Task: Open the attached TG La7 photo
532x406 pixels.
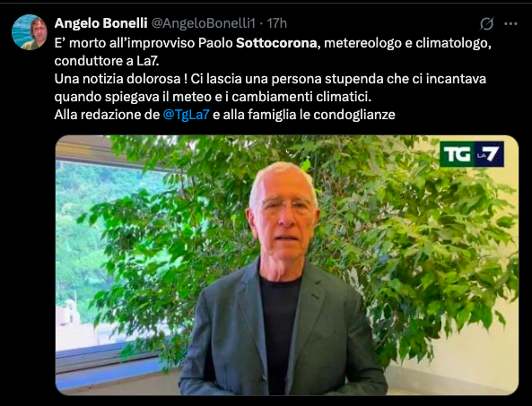Action: click(x=287, y=265)
